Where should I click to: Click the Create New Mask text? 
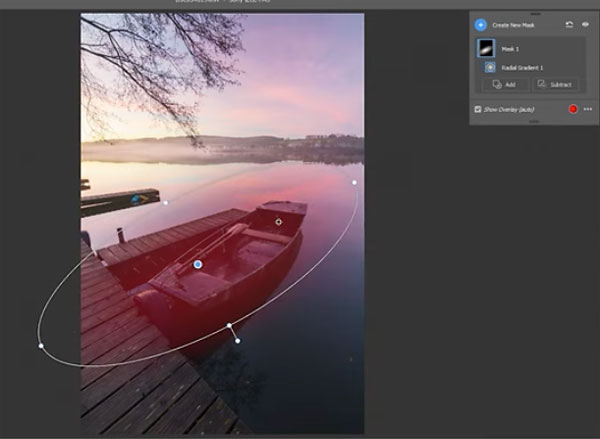513,25
